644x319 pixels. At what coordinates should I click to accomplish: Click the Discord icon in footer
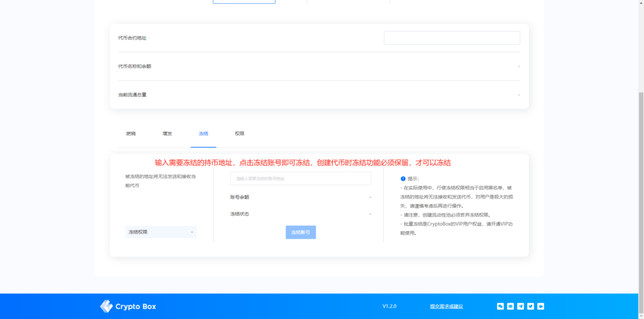(511, 306)
